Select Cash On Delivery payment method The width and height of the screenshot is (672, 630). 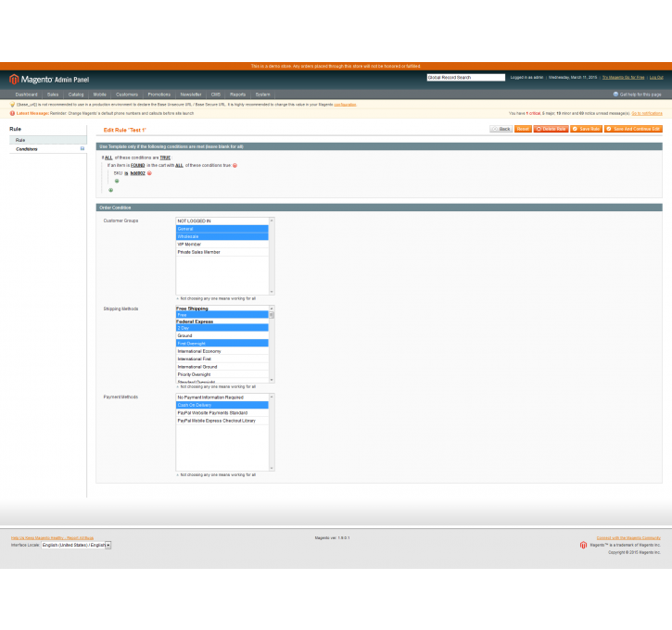coord(222,405)
